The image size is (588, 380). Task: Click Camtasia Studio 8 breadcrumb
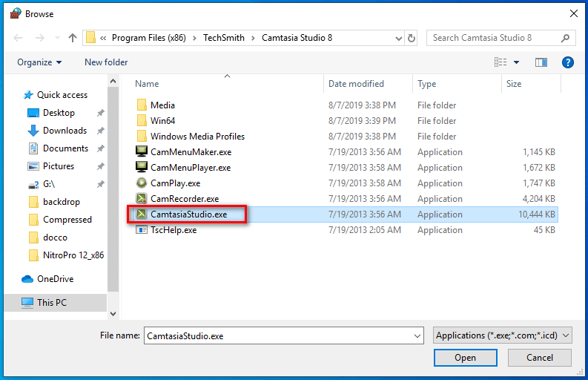pos(297,38)
